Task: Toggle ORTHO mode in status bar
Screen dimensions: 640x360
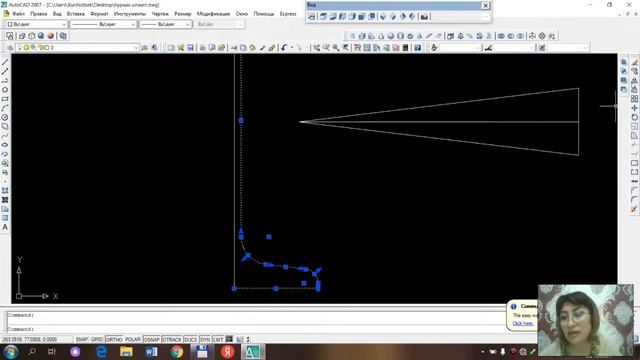Action: [114, 340]
